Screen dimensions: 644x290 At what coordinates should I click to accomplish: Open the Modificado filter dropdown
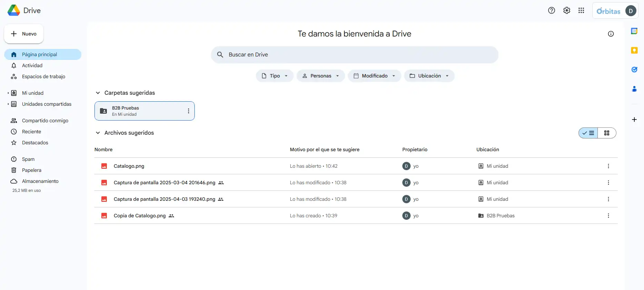point(374,76)
